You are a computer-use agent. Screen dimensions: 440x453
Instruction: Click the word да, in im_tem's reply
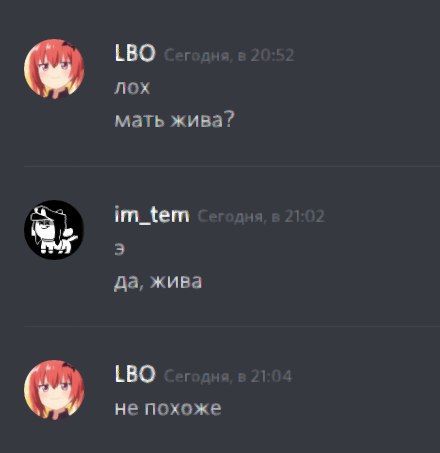click(x=129, y=282)
